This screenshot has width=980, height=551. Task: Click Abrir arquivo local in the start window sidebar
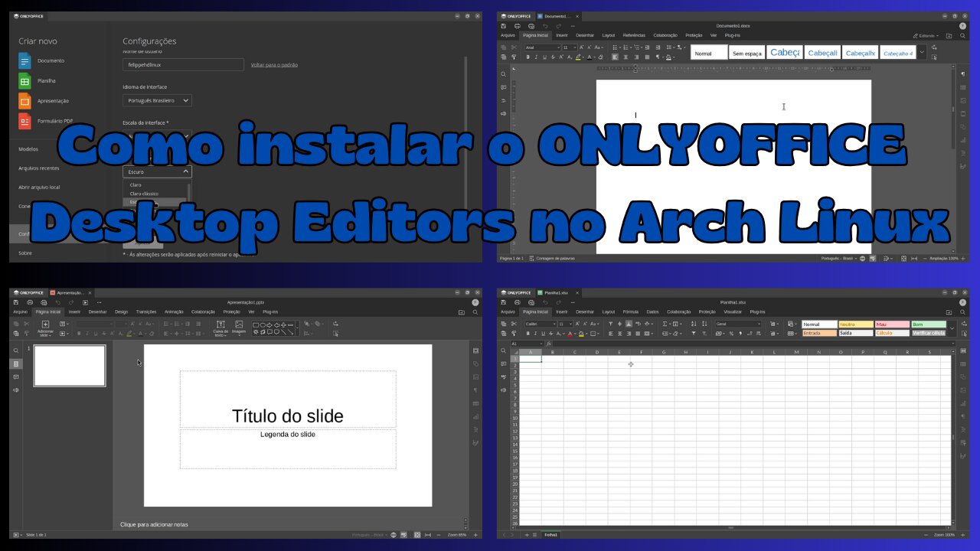pyautogui.click(x=39, y=187)
